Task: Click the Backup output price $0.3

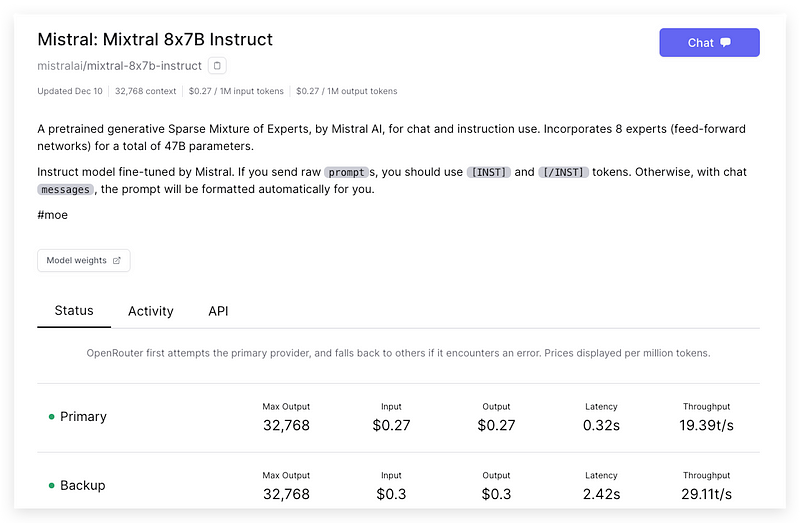Action: tap(496, 494)
